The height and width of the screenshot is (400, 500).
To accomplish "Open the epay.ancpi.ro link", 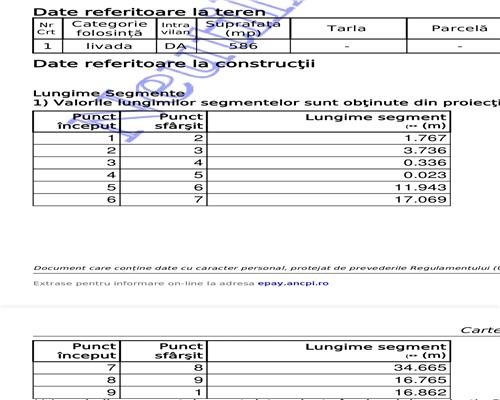I will pyautogui.click(x=293, y=284).
